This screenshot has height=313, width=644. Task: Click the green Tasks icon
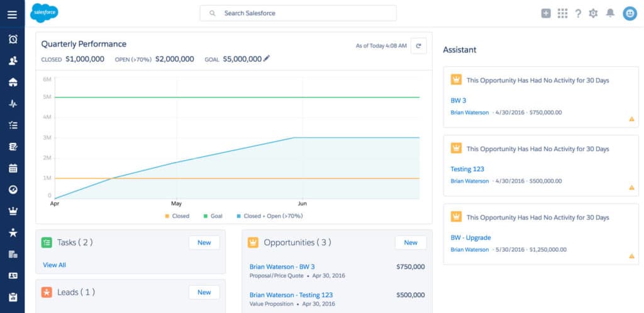[47, 242]
